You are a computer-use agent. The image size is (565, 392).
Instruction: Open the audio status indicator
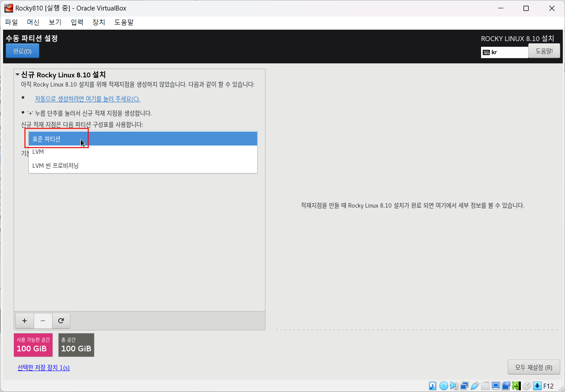(454, 386)
